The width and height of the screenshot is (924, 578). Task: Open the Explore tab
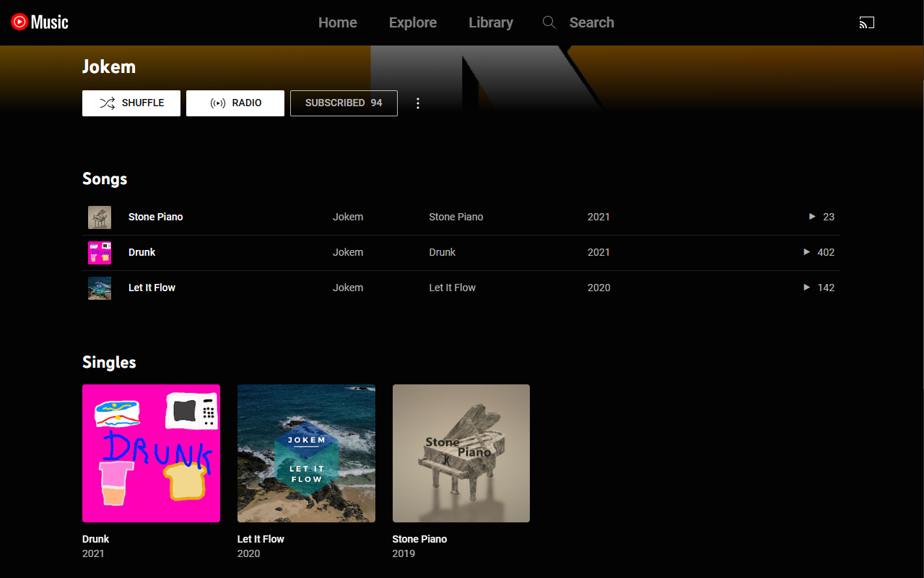point(413,22)
